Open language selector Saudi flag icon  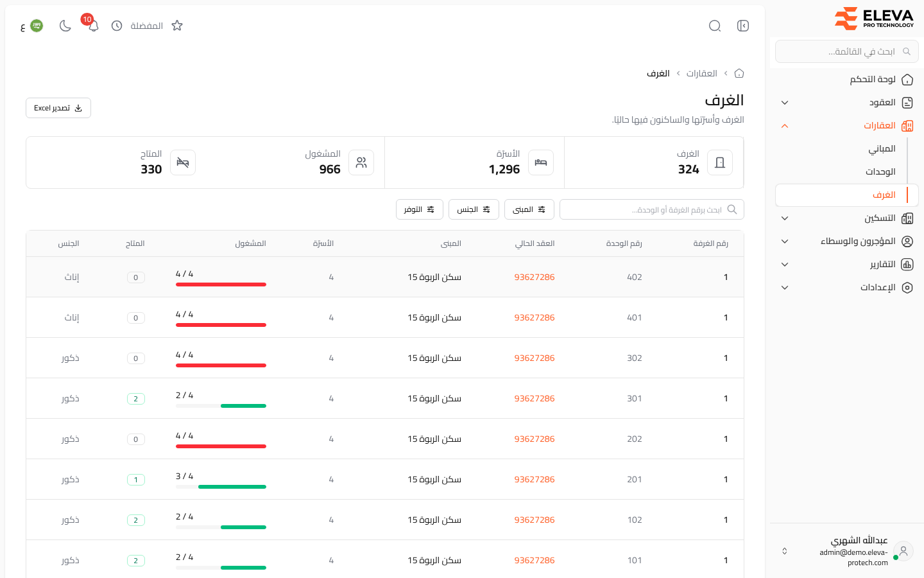pos(37,26)
